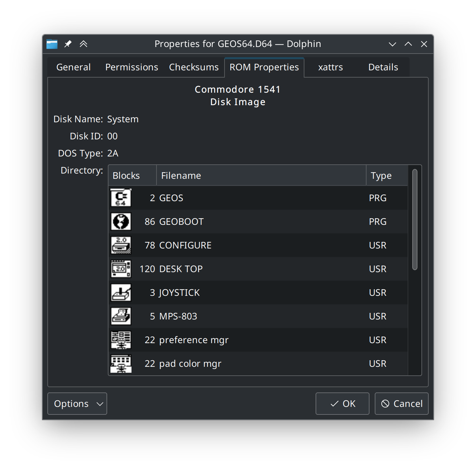Click USR type of DESK TOP row
Image resolution: width=476 pixels, height=470 pixels.
tap(378, 269)
